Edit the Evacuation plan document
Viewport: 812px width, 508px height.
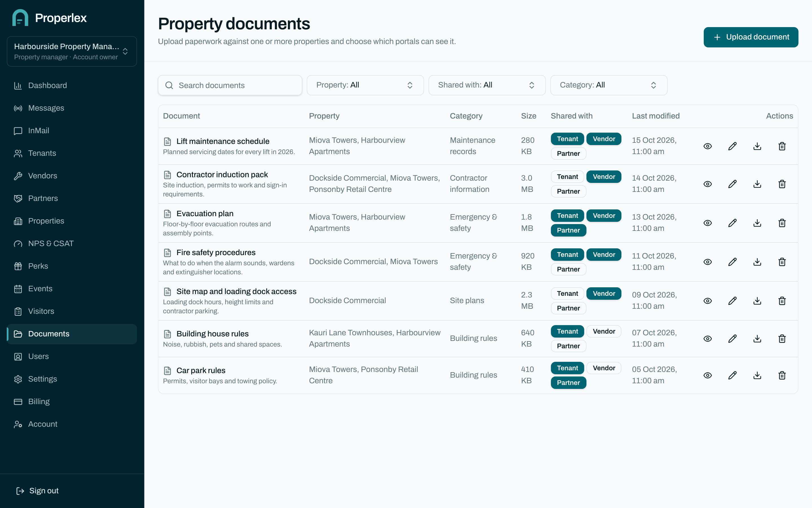pos(732,223)
